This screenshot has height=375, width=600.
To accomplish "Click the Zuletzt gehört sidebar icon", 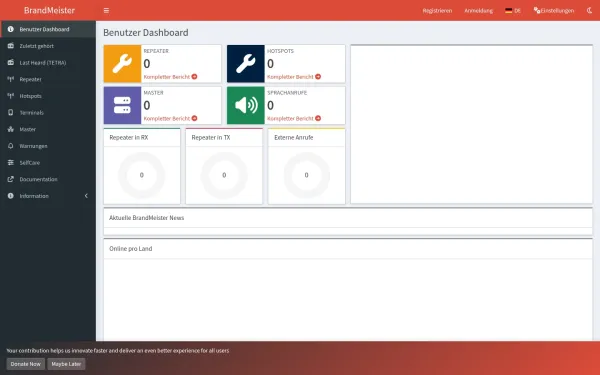I will (x=11, y=46).
